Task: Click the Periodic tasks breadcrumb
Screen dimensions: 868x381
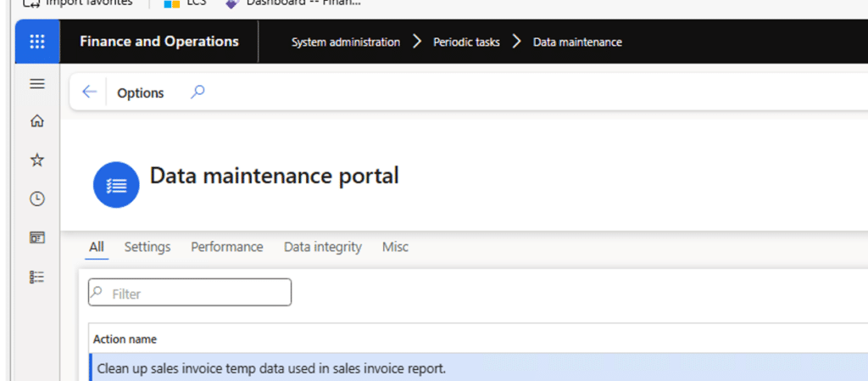Action: point(466,42)
